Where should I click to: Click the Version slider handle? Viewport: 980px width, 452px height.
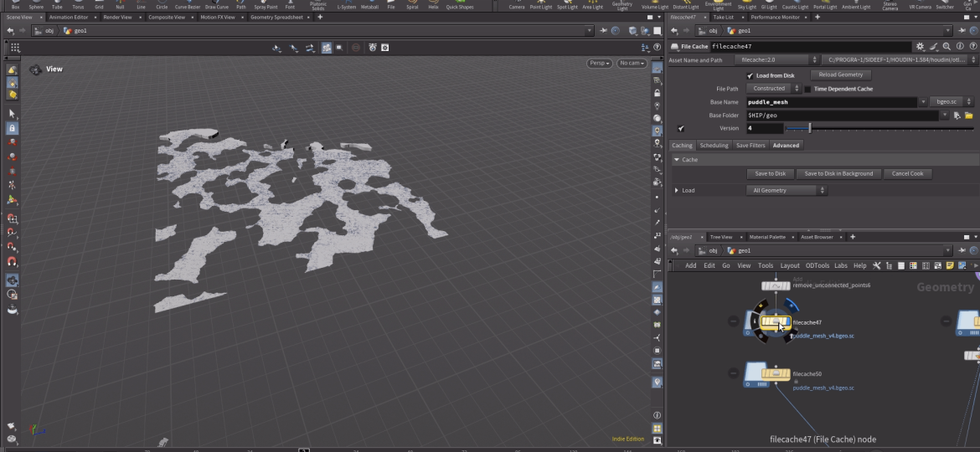click(x=809, y=129)
